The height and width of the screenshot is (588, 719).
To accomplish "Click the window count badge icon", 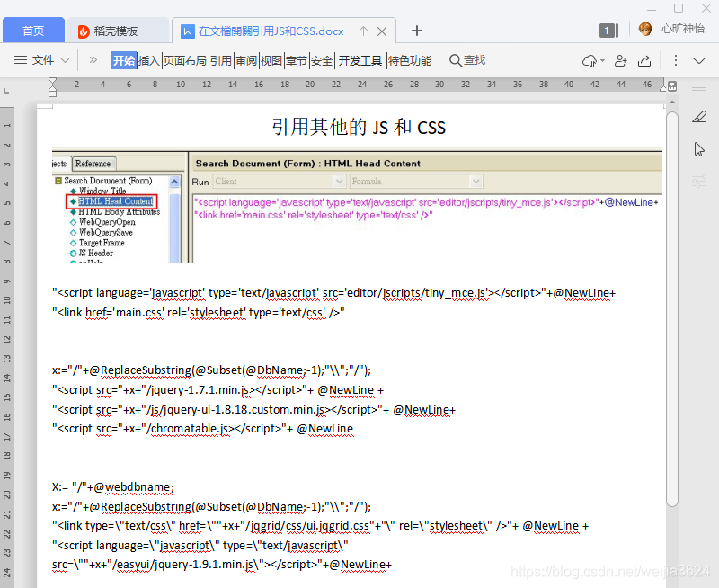I will pos(608,31).
